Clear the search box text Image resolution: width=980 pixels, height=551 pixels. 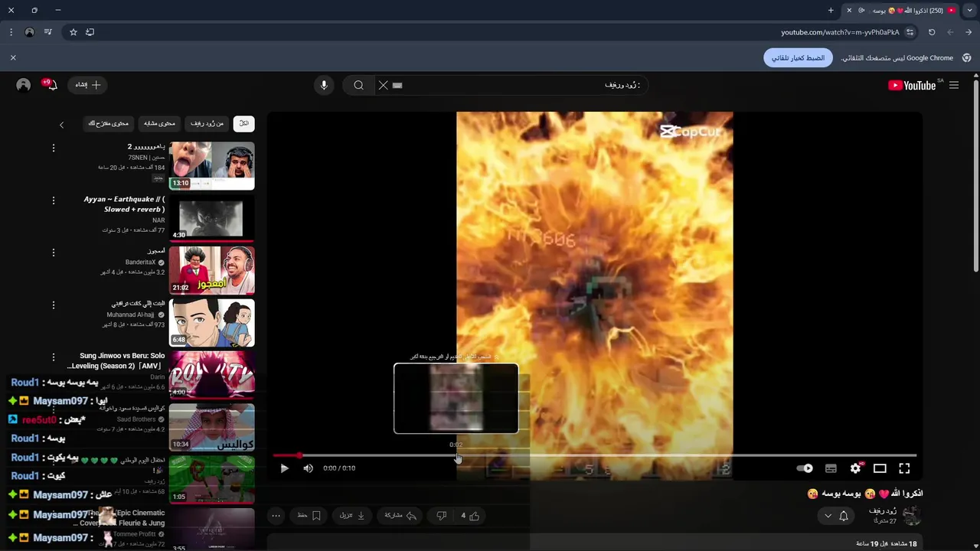[x=383, y=85]
